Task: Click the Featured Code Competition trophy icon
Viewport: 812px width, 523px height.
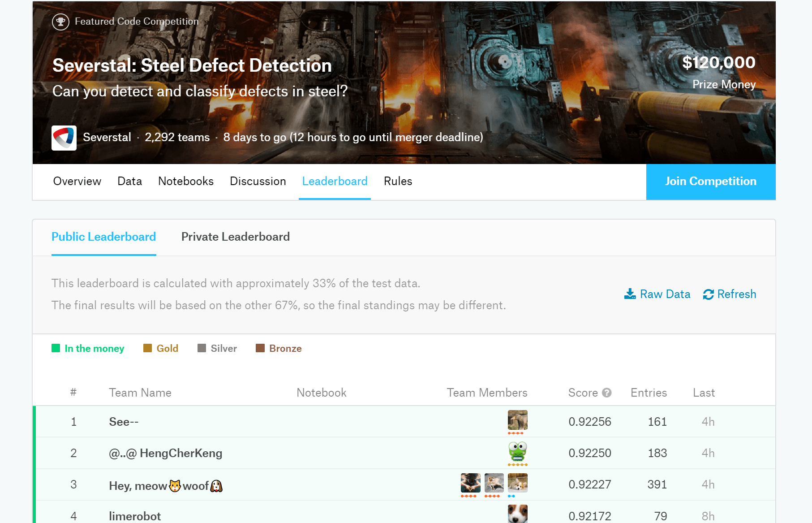Action: click(x=60, y=22)
